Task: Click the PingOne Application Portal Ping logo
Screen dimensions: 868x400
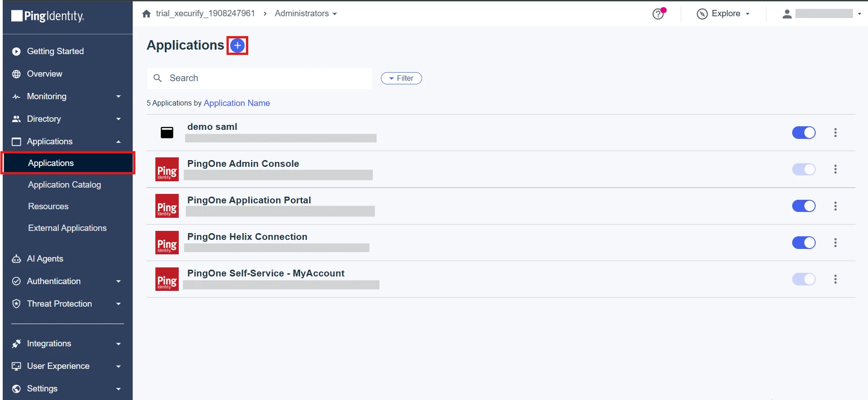Action: click(x=167, y=206)
